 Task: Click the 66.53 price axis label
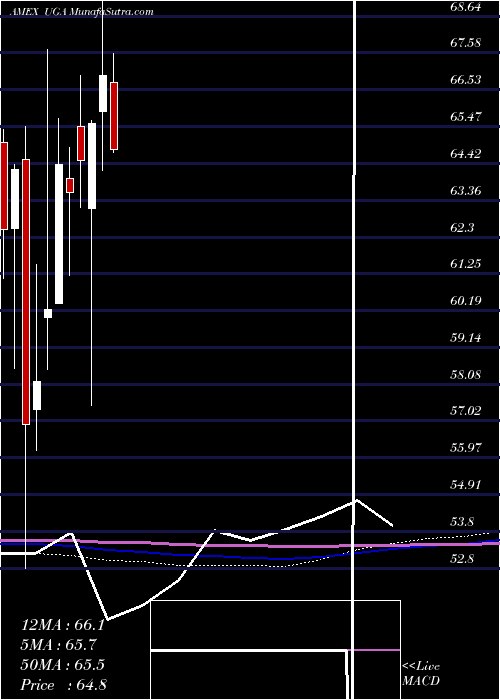pyautogui.click(x=467, y=80)
